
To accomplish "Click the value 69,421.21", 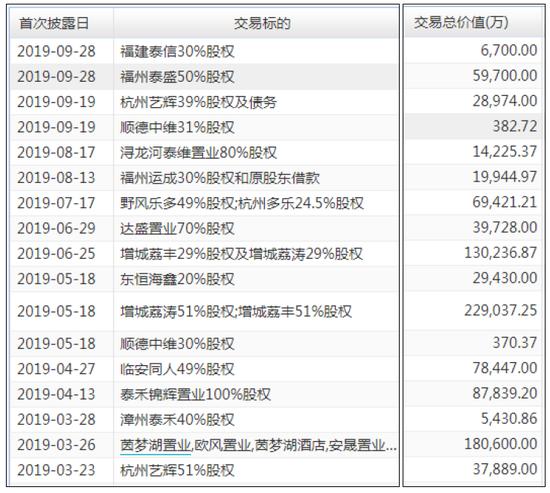I will 505,202.
